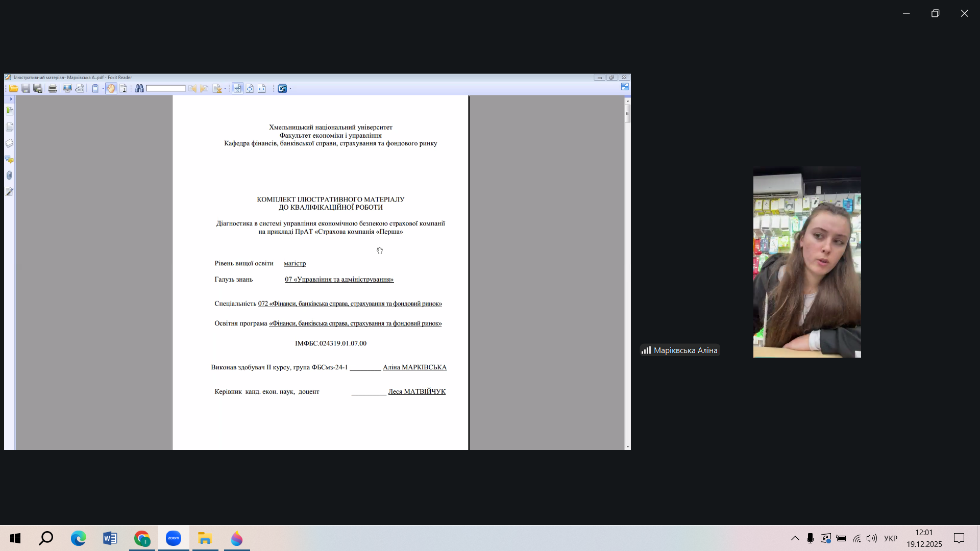This screenshot has width=980, height=551.
Task: Open the Pages thumbnail panel
Action: [x=9, y=127]
